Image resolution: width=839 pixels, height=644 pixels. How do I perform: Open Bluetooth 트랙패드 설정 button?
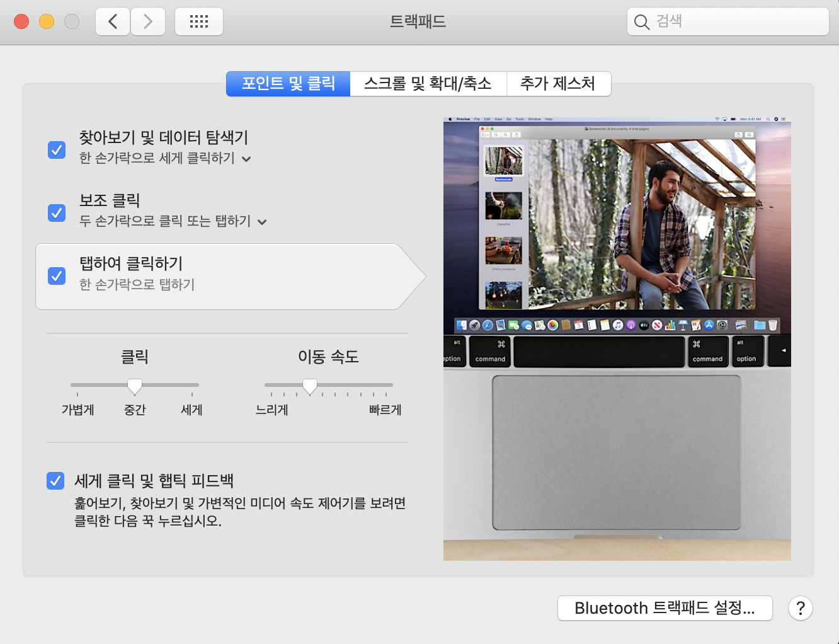665,608
